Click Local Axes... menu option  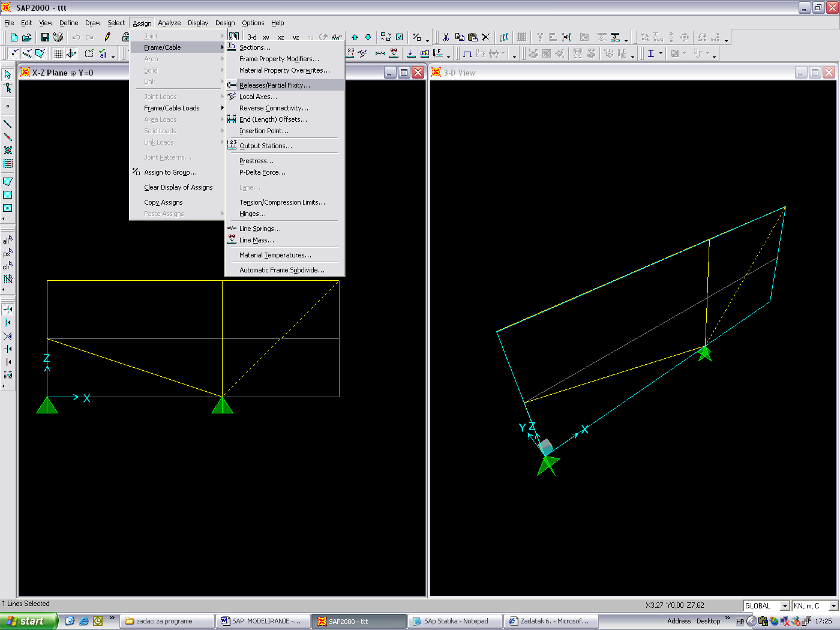(284, 97)
